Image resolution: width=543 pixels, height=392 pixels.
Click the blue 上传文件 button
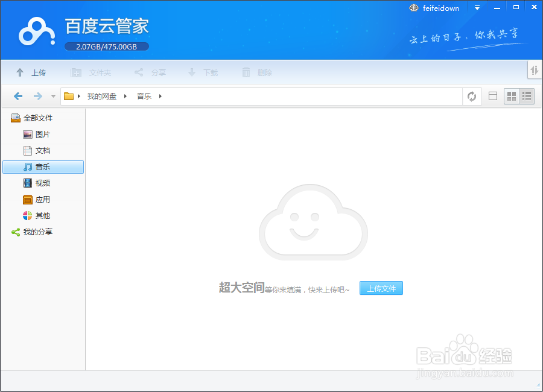click(381, 288)
